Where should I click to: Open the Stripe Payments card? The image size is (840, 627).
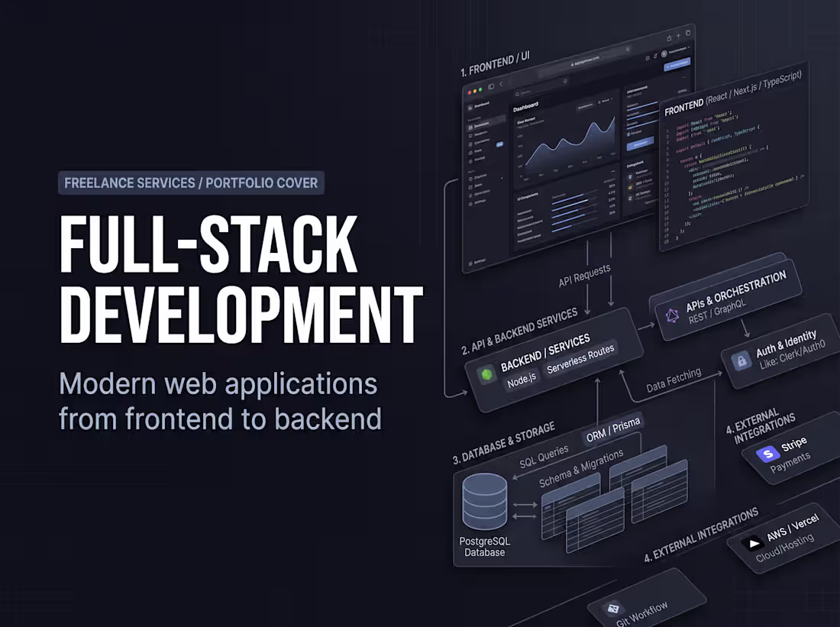792,449
